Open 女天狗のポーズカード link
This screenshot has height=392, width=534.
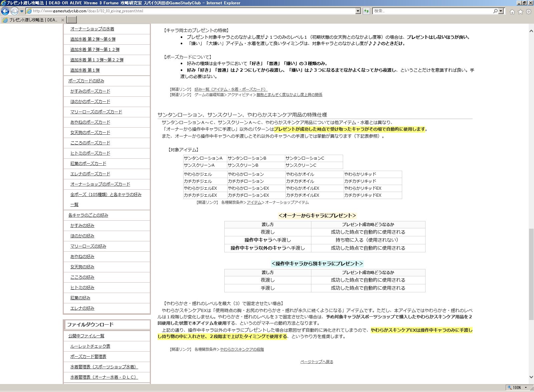pos(90,133)
